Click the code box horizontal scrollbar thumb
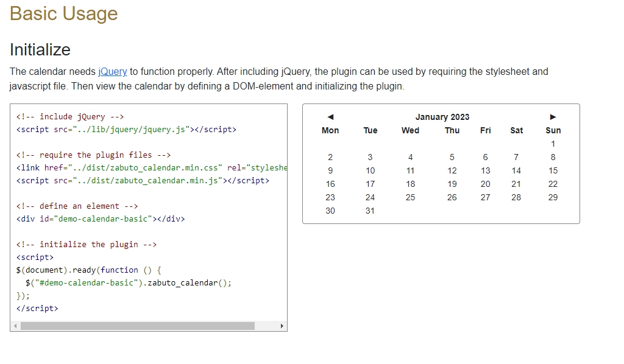Screen dimensions: 624x364 [138, 326]
